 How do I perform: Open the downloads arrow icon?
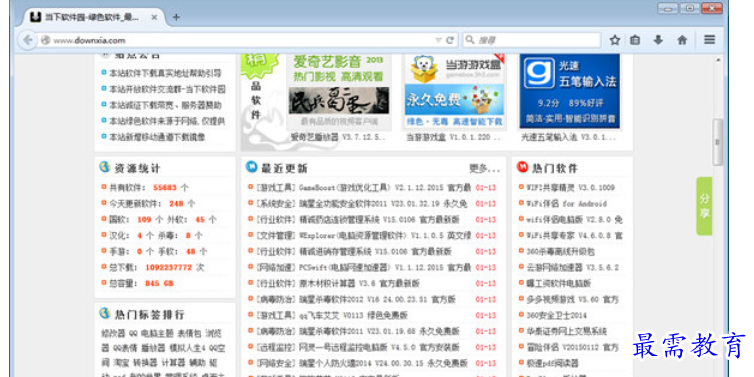click(x=658, y=40)
